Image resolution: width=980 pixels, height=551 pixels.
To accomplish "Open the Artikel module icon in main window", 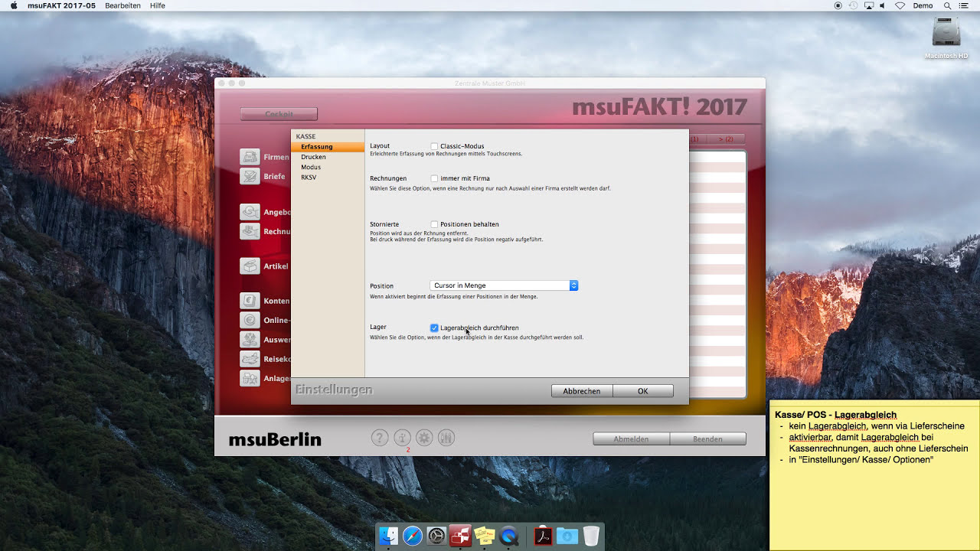I will [250, 266].
